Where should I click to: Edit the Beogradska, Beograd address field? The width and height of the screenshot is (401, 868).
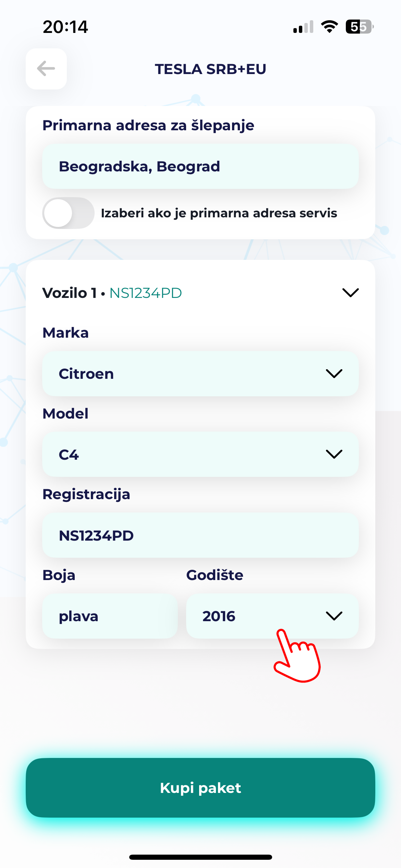[x=200, y=166]
